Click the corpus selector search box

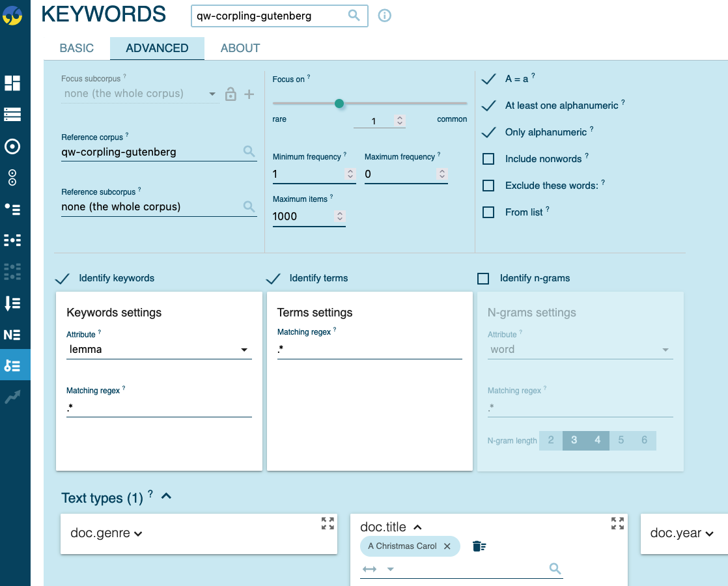pyautogui.click(x=272, y=16)
